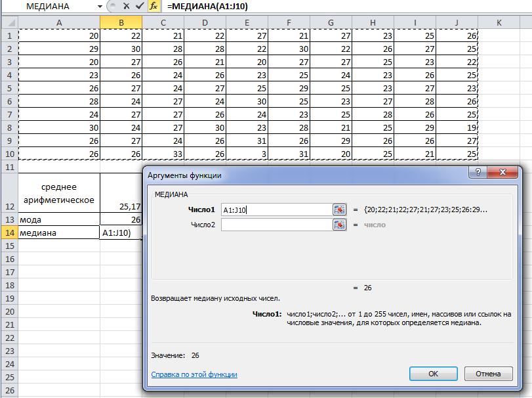This screenshot has width=532, height=398.
Task: Click into the Число1 input field
Action: [x=277, y=210]
